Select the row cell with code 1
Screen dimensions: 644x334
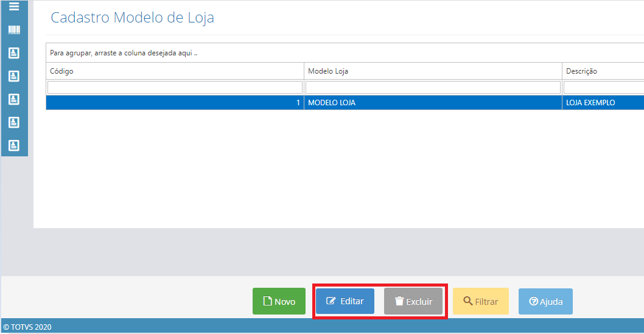tap(175, 103)
